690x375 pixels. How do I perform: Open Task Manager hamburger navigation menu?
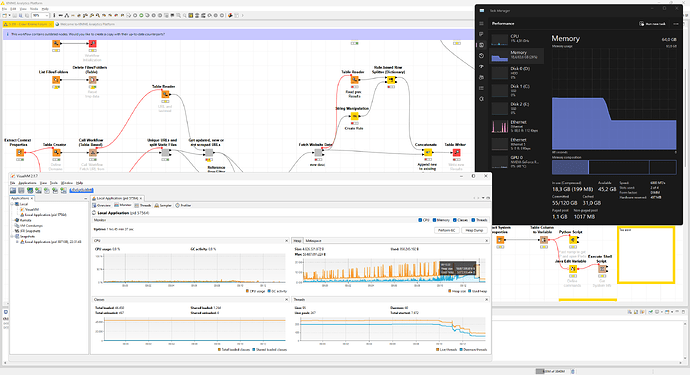(481, 23)
